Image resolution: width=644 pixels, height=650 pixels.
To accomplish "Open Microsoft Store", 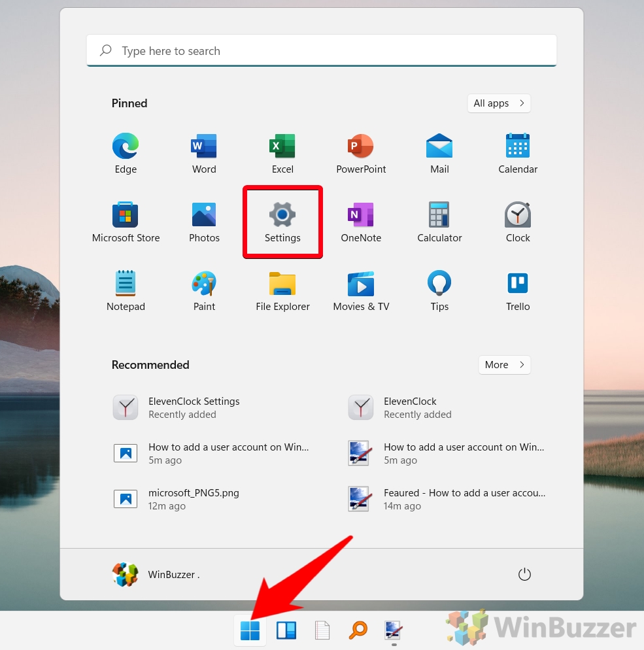I will [126, 222].
